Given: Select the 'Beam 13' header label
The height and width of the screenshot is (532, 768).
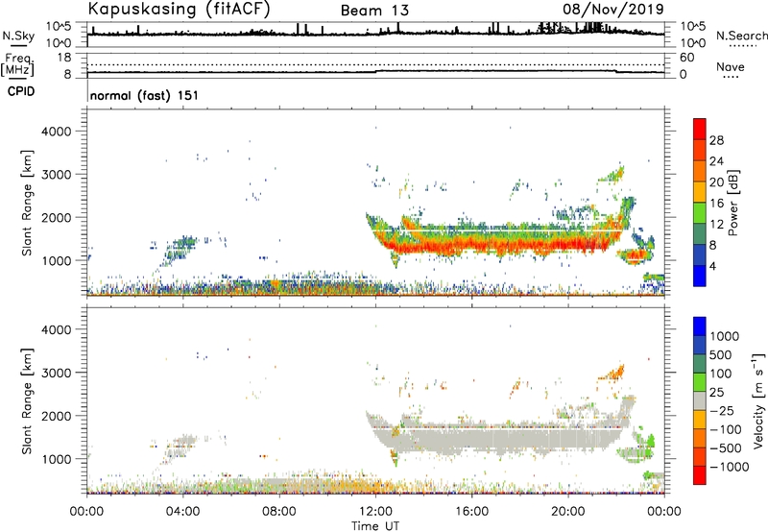Looking at the screenshot, I should (x=374, y=11).
